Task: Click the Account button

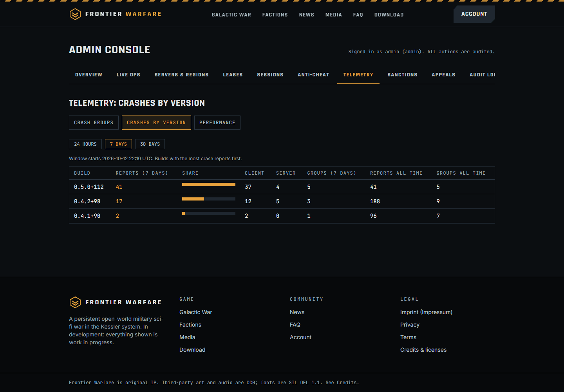Action: pos(474,14)
